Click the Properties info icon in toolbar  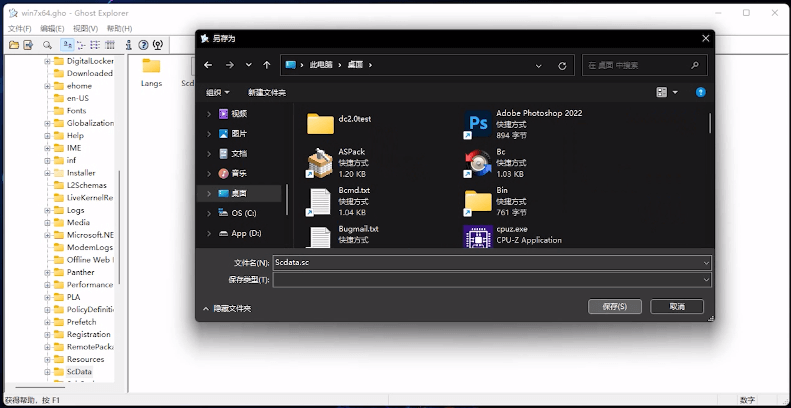(x=129, y=45)
